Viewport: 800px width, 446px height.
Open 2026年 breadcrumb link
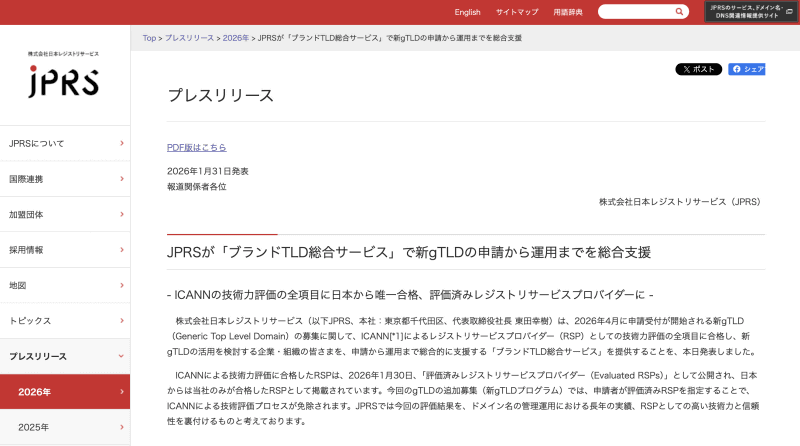point(236,38)
